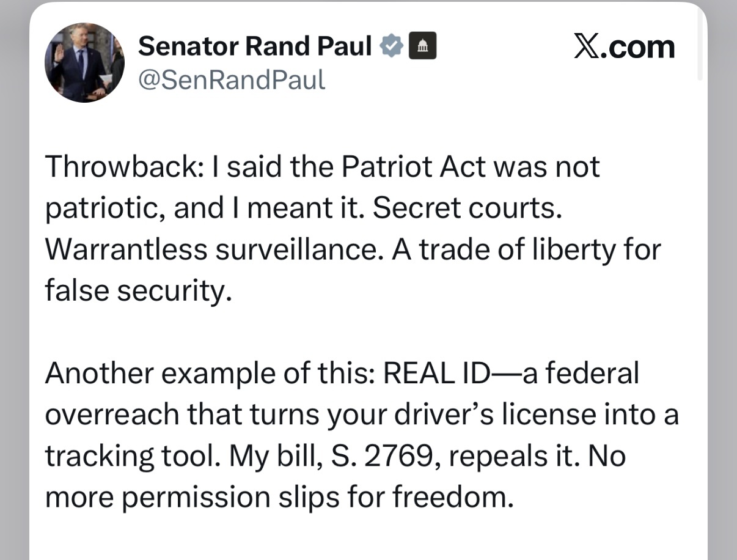Click the "repeals it" text
Viewport: 737px width, 560px height.
click(524, 455)
